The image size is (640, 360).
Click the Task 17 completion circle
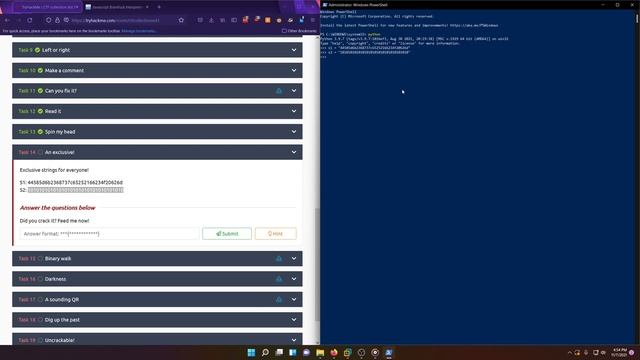(x=40, y=299)
